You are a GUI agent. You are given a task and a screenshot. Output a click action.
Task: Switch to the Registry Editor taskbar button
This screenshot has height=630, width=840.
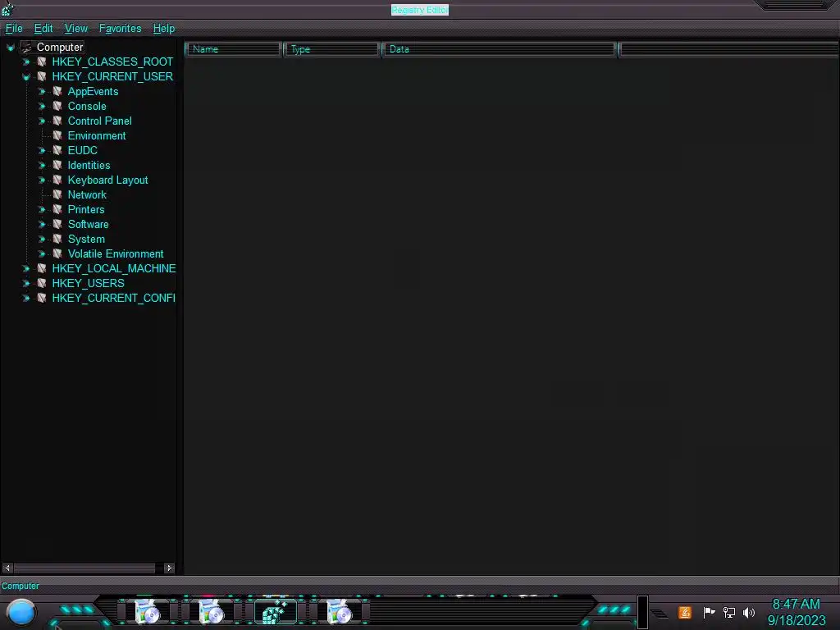pyautogui.click(x=276, y=611)
